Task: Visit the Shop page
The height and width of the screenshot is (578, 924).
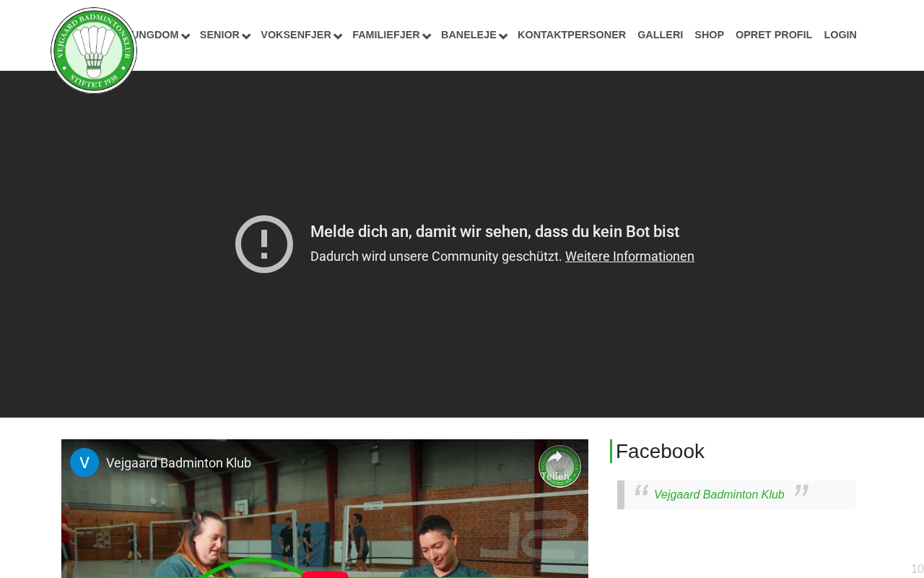Action: pos(709,35)
